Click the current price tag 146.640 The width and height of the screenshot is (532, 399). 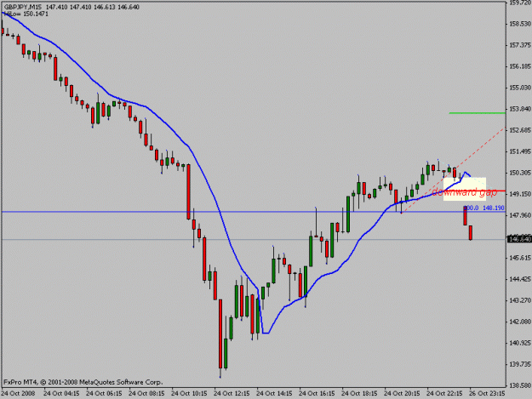pos(519,239)
